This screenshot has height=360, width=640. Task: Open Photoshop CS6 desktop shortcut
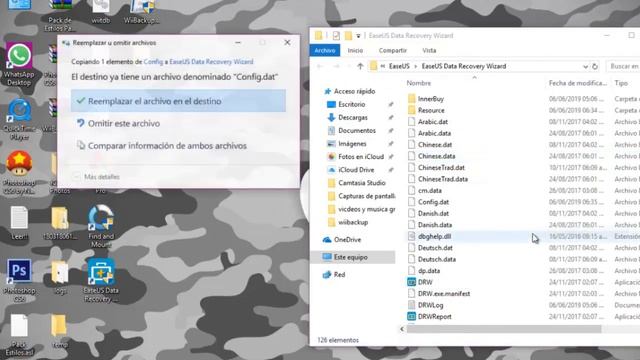[x=19, y=280]
